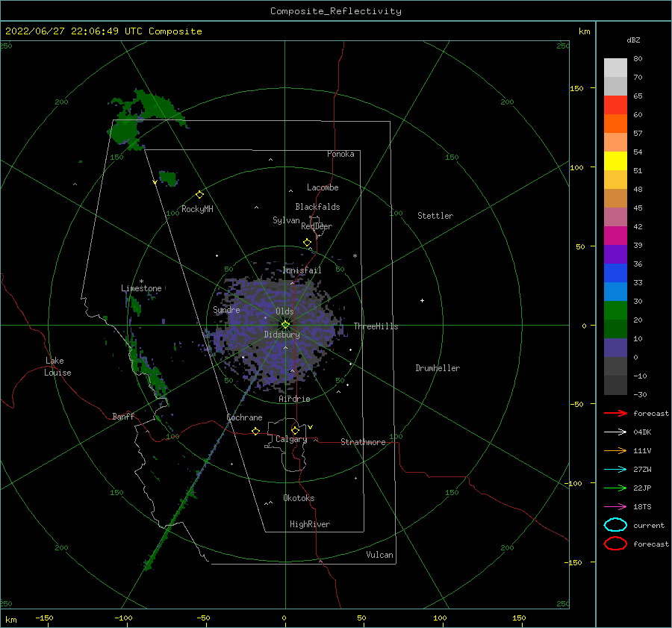Click the yellow radar site marker near Olds
Screen dimensions: 672x628
point(285,325)
